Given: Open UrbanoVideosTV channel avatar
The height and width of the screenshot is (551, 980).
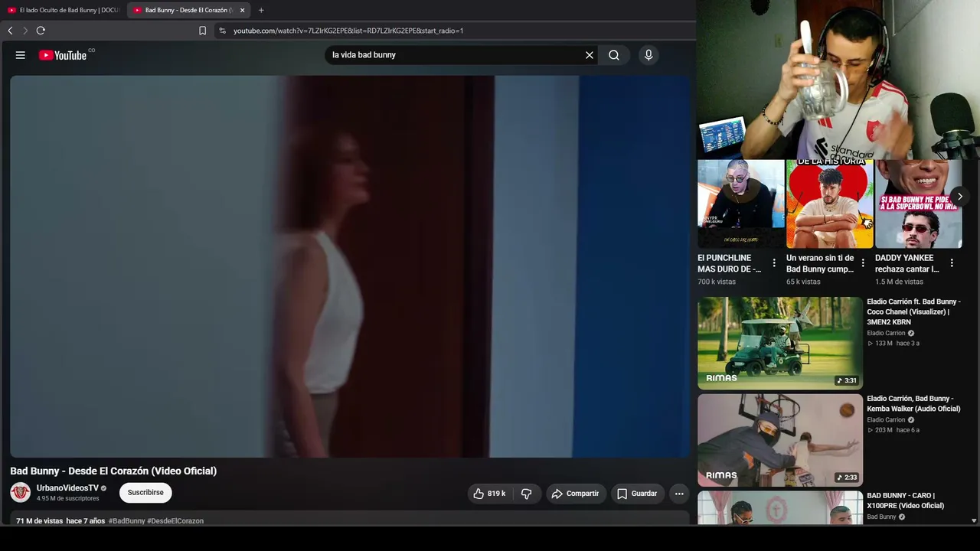Looking at the screenshot, I should pyautogui.click(x=21, y=492).
